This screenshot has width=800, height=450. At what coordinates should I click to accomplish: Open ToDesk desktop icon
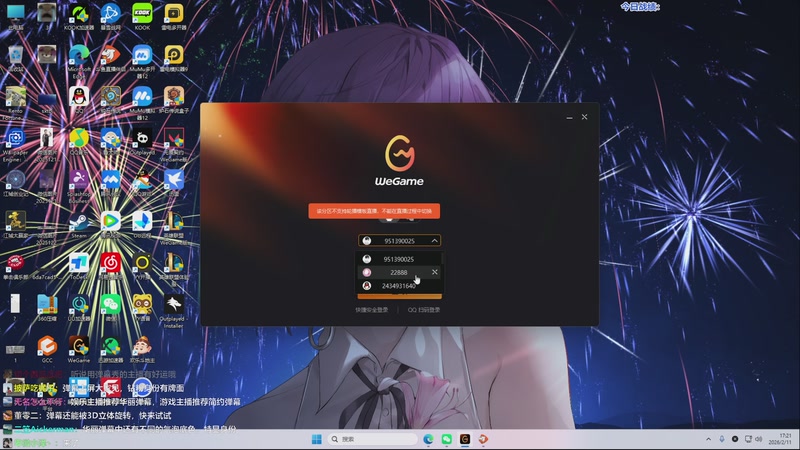[79, 267]
